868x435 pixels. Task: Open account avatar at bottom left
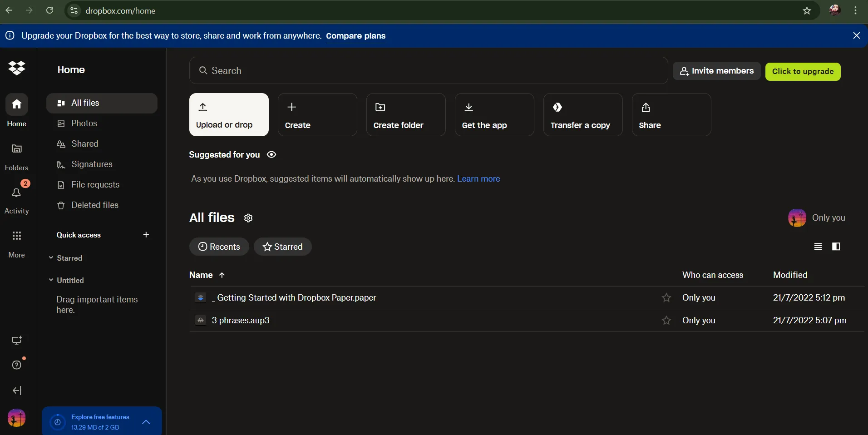click(17, 418)
